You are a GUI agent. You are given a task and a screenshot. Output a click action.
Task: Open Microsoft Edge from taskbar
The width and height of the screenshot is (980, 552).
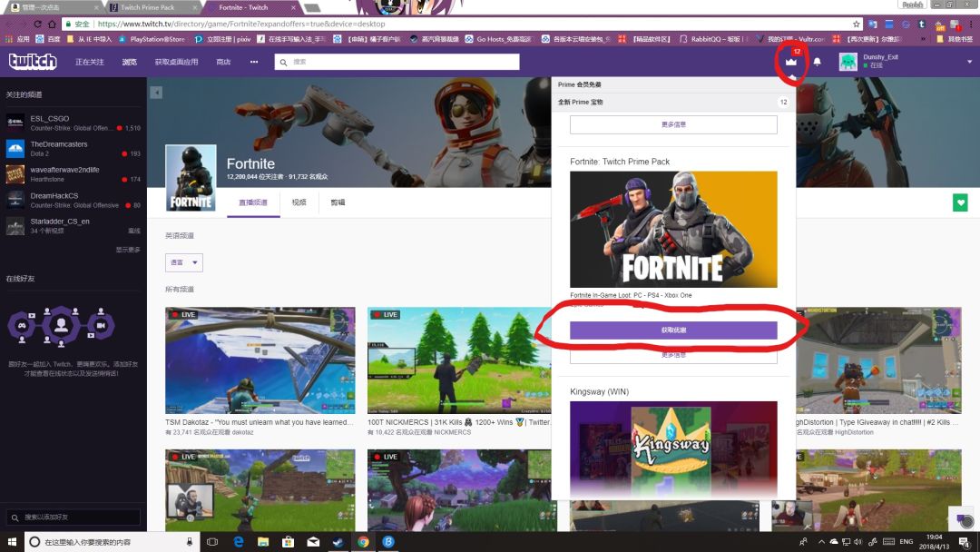point(238,541)
